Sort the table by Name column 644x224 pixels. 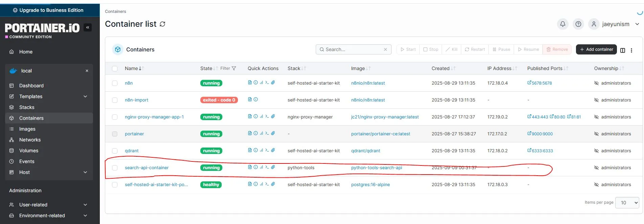(134, 68)
